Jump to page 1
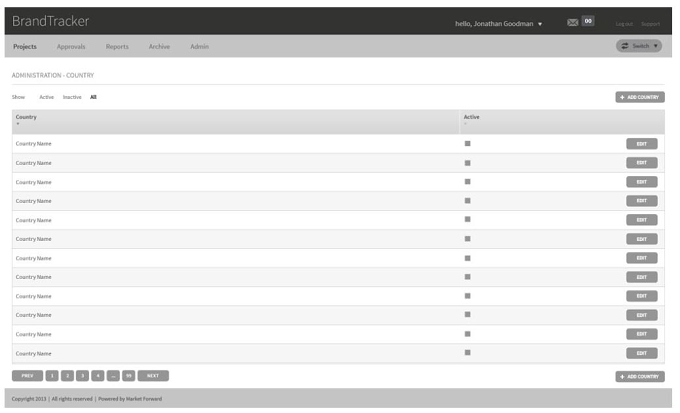The height and width of the screenshot is (413, 680). pos(52,376)
